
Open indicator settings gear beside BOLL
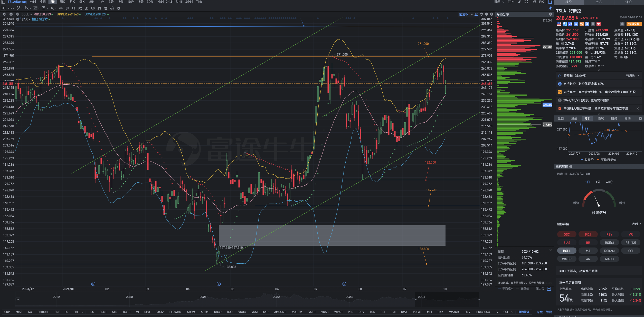[x=4, y=14]
